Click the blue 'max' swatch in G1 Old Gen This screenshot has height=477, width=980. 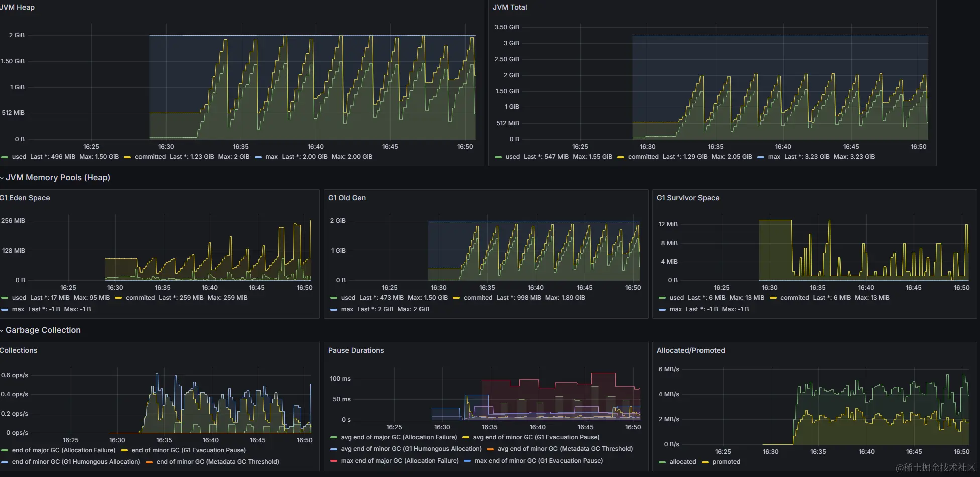point(334,310)
